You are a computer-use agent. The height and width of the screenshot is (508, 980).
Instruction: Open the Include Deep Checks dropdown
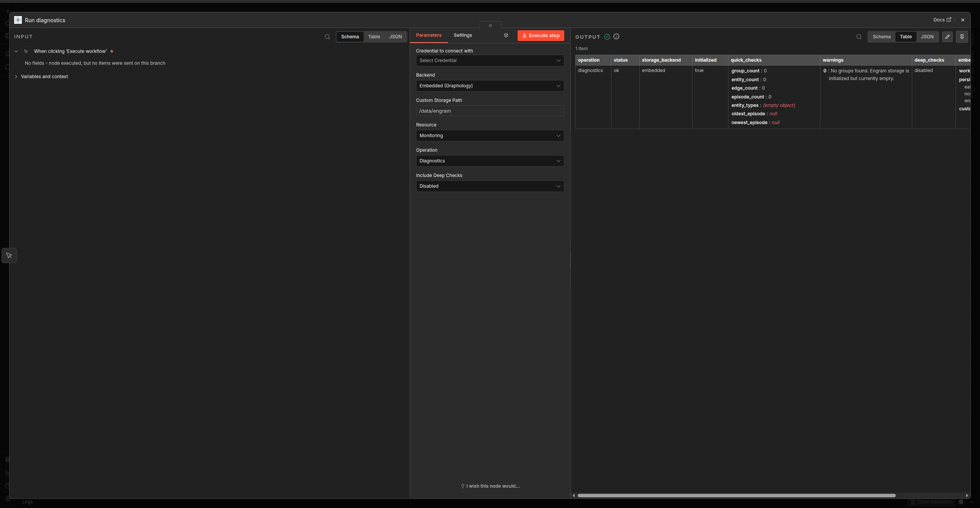pyautogui.click(x=490, y=186)
